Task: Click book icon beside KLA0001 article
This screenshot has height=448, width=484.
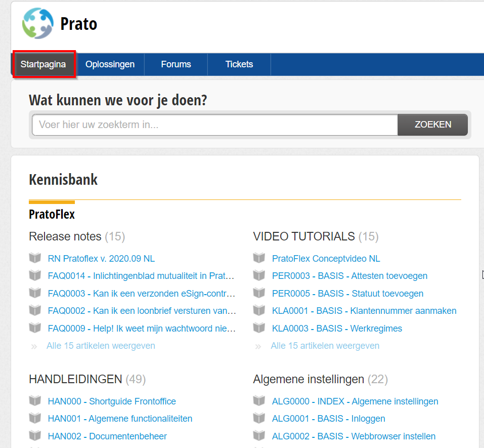Action: (x=259, y=310)
